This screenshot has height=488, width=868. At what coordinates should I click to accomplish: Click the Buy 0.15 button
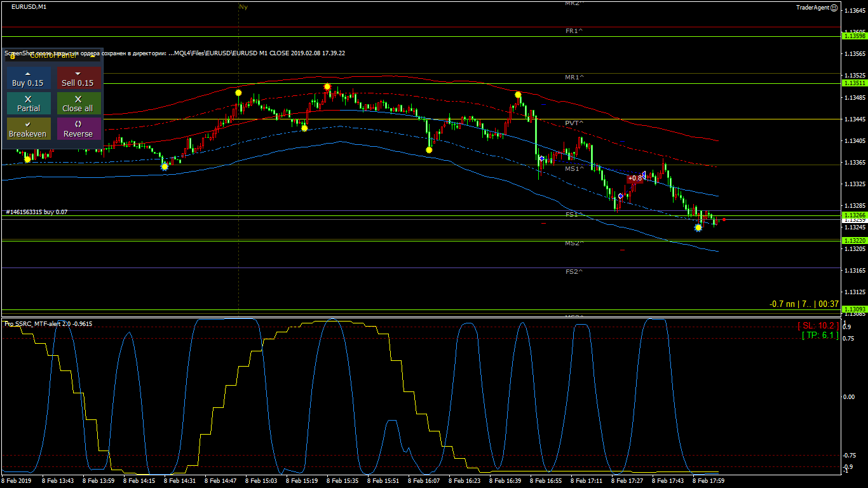tap(29, 78)
